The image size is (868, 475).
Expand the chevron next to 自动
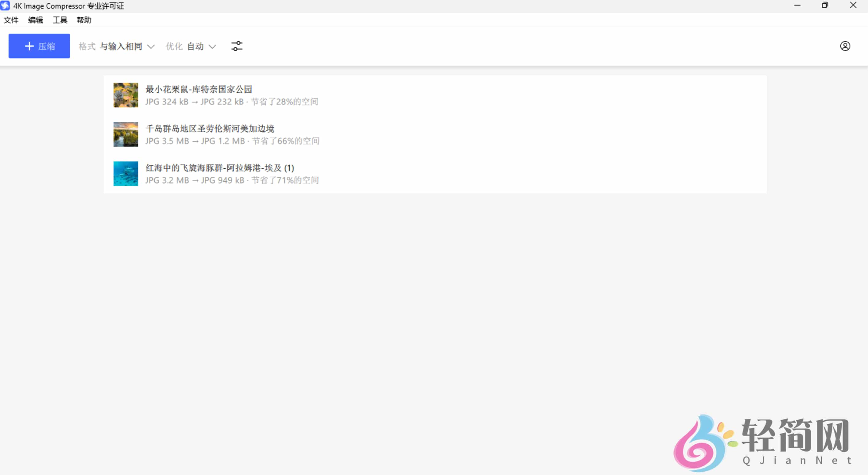click(x=212, y=47)
